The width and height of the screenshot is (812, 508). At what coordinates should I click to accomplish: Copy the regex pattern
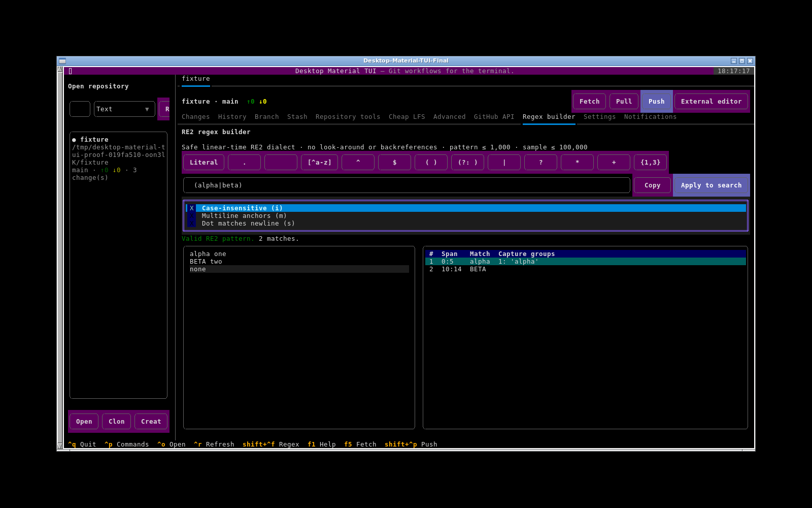pyautogui.click(x=652, y=185)
